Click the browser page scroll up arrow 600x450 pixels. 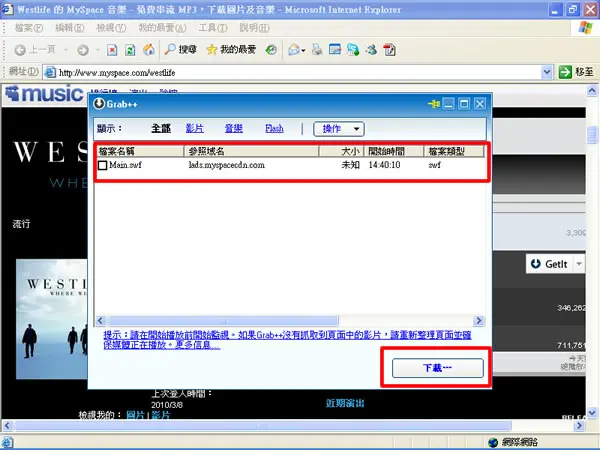592,91
